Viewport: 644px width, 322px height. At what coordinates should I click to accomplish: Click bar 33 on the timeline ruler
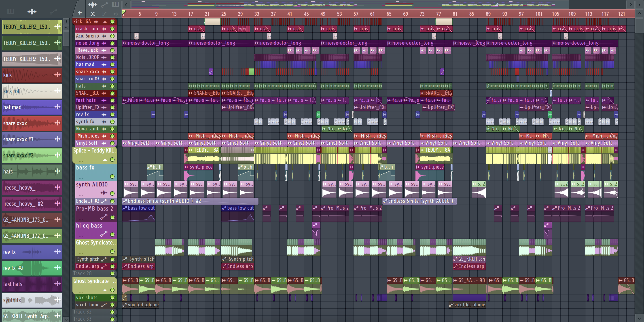point(257,14)
